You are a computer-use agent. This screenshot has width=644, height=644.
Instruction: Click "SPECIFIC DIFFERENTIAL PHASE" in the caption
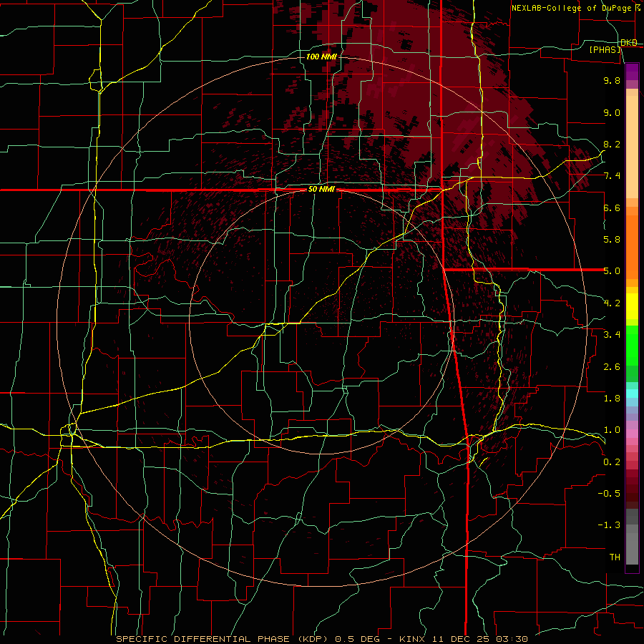pyautogui.click(x=204, y=639)
